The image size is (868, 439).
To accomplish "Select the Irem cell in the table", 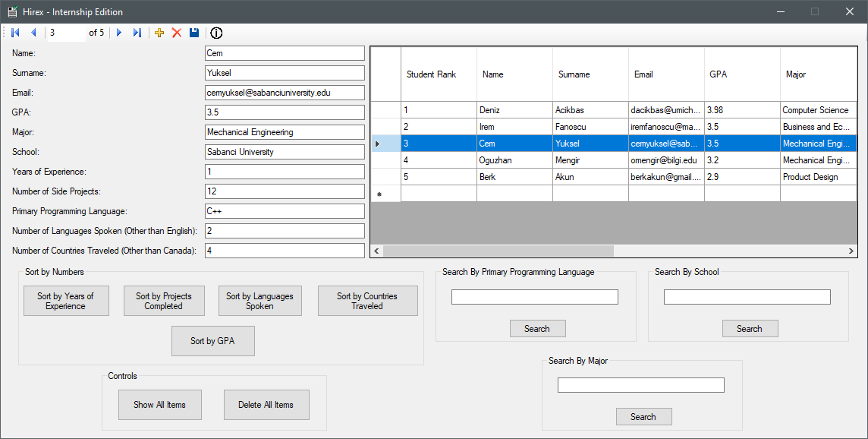I will [x=514, y=126].
